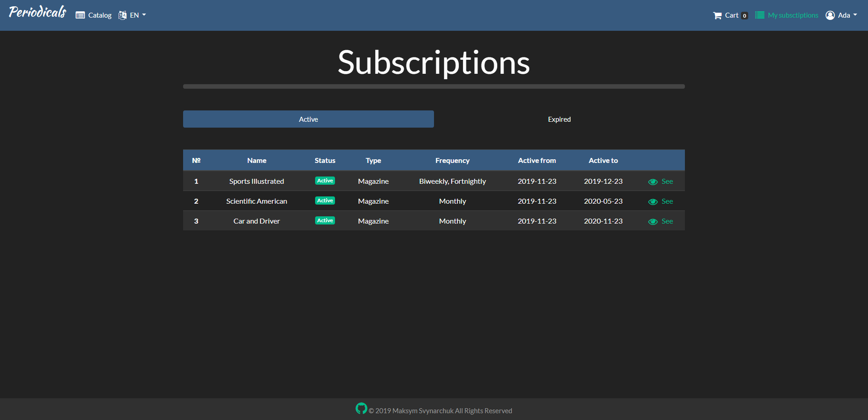Click the Active to column header
Viewport: 868px width, 420px height.
[603, 161]
